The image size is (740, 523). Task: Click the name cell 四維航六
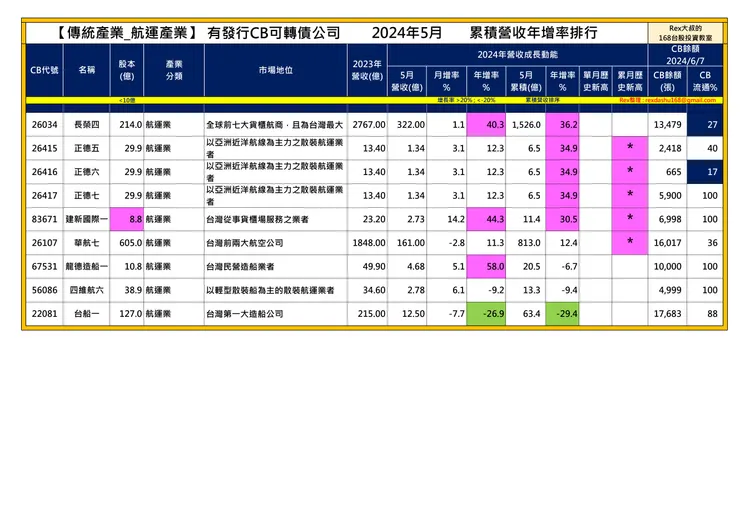click(x=86, y=290)
